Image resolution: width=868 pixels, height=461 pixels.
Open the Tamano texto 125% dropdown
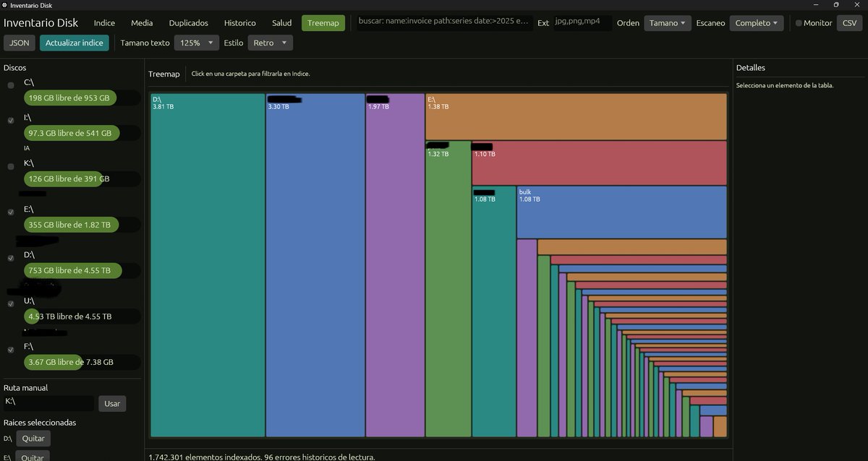point(197,43)
